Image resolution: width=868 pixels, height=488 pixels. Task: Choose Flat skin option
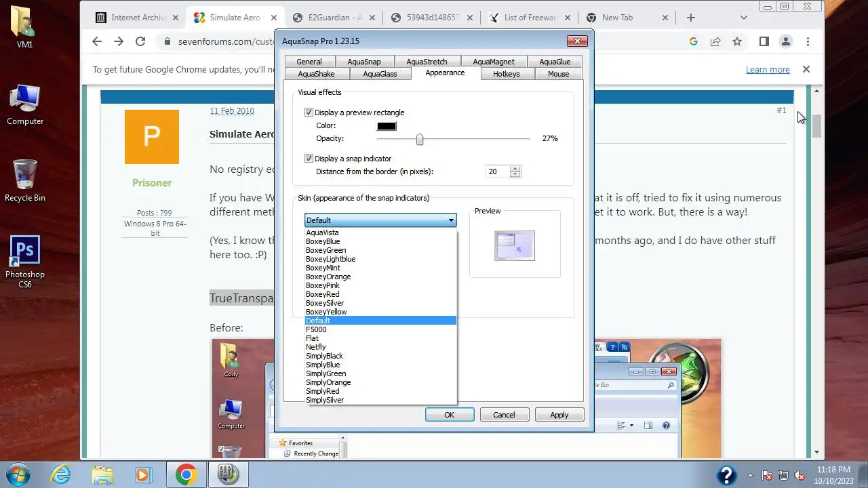pyautogui.click(x=380, y=338)
